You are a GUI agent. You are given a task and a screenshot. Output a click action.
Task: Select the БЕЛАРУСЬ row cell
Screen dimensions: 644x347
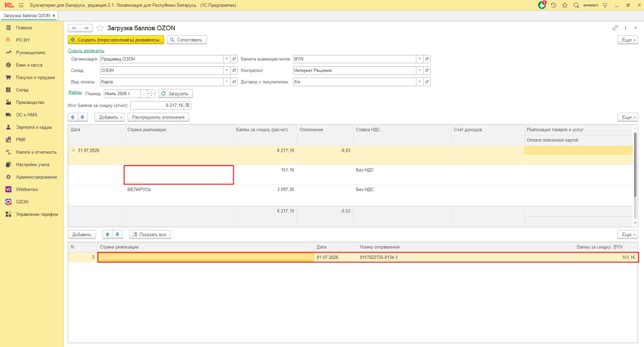click(179, 194)
